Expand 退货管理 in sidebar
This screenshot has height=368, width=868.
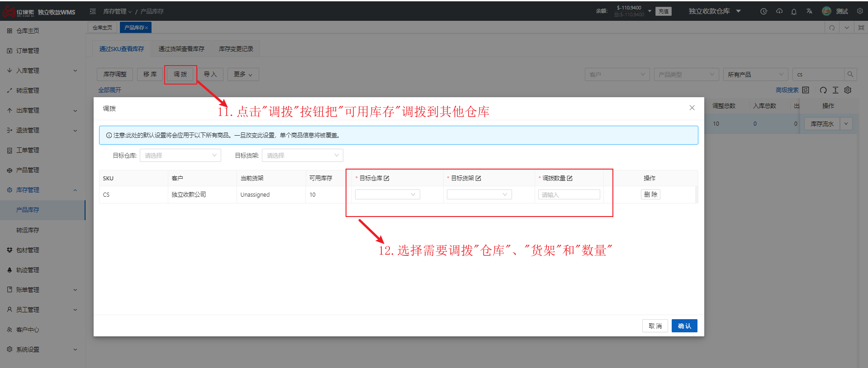(43, 130)
